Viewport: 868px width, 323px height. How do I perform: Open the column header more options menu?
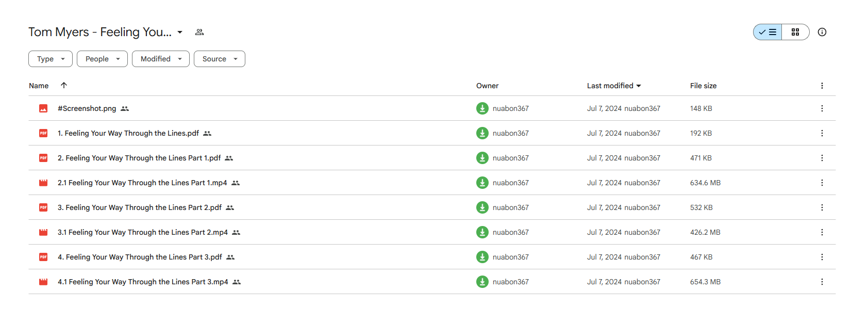click(822, 86)
